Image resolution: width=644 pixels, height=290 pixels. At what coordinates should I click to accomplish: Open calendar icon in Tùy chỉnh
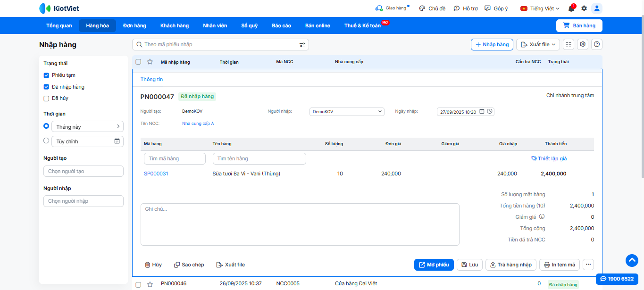[x=117, y=141]
